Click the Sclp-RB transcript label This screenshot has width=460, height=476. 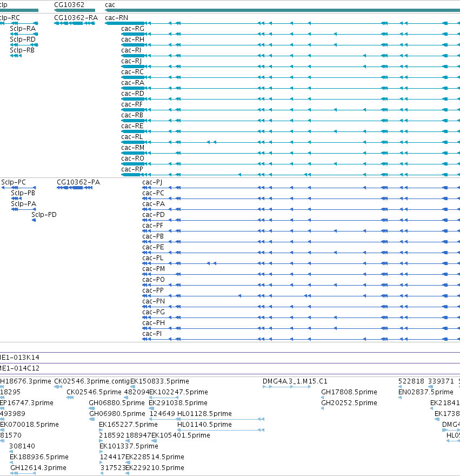click(22, 50)
